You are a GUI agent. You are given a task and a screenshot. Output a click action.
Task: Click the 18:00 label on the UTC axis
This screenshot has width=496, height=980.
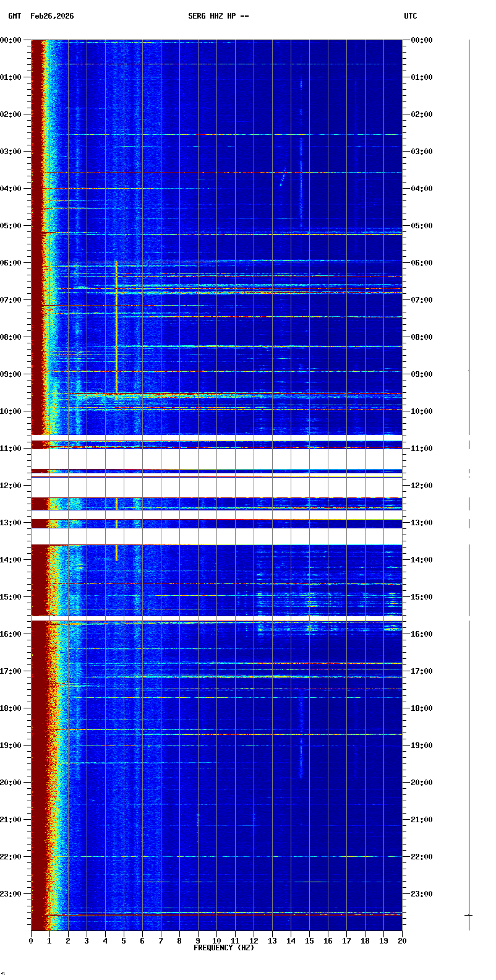(422, 708)
